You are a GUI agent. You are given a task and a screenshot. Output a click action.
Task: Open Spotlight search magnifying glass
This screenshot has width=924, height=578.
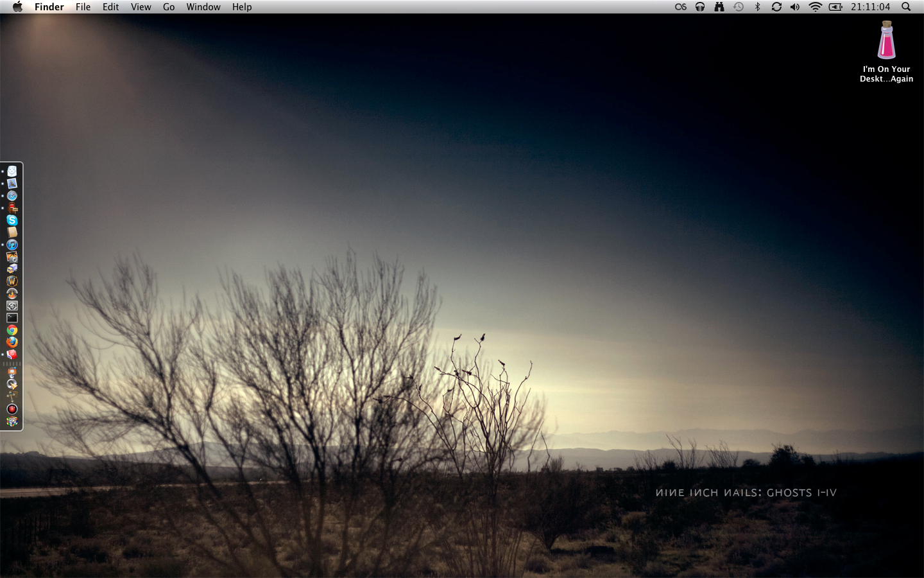[x=906, y=7]
